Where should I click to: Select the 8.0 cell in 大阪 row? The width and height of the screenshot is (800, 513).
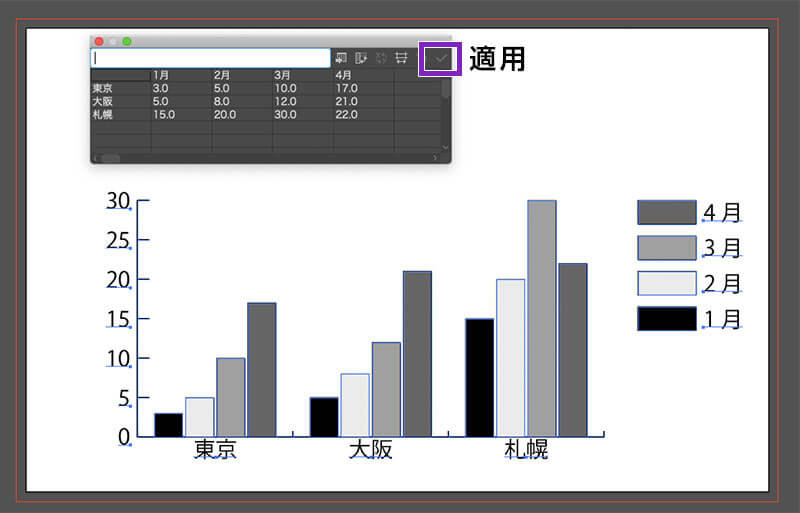click(x=242, y=102)
